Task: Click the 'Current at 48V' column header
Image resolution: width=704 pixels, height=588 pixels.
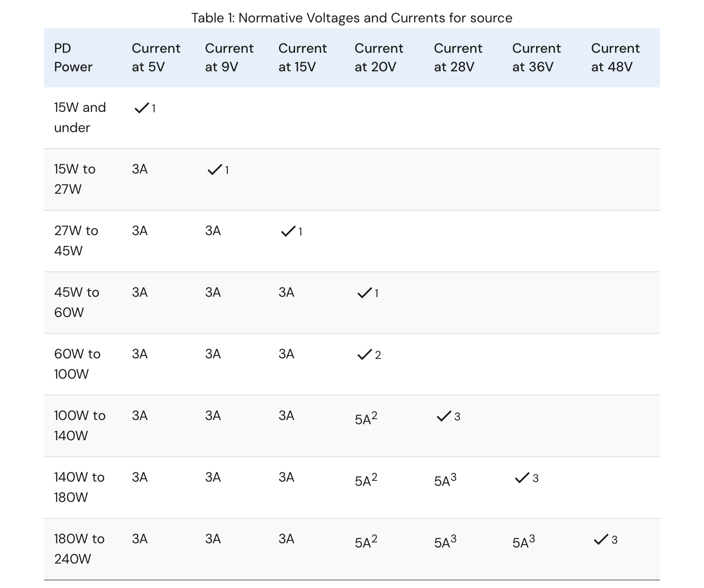Action: (x=615, y=58)
